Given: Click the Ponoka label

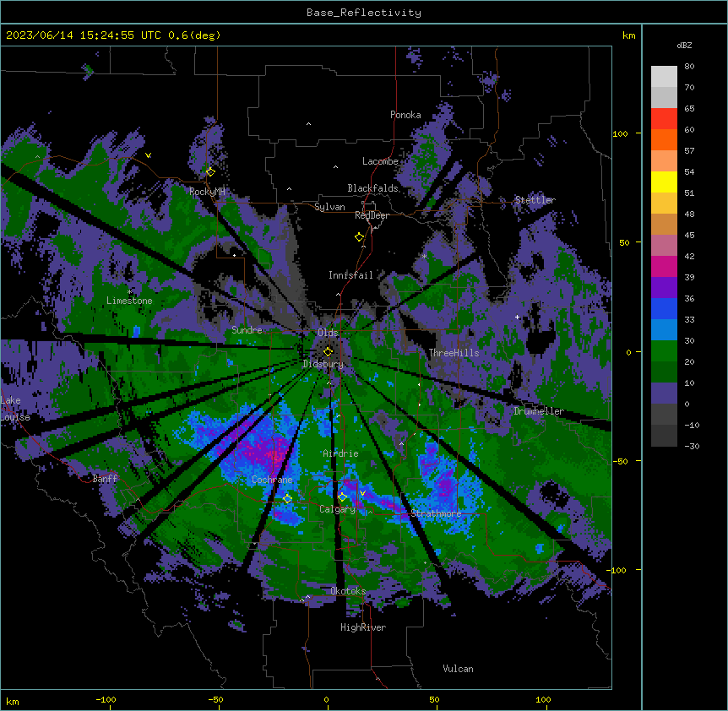Looking at the screenshot, I should tap(405, 115).
